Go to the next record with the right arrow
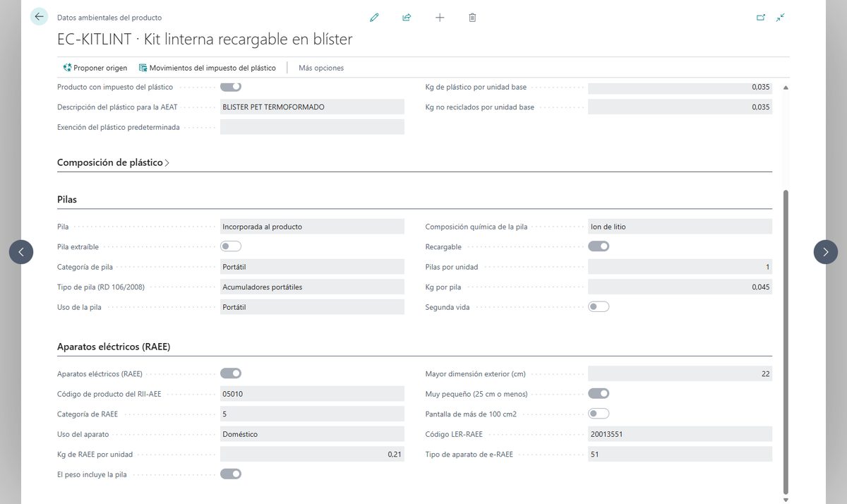847x504 pixels. (826, 252)
